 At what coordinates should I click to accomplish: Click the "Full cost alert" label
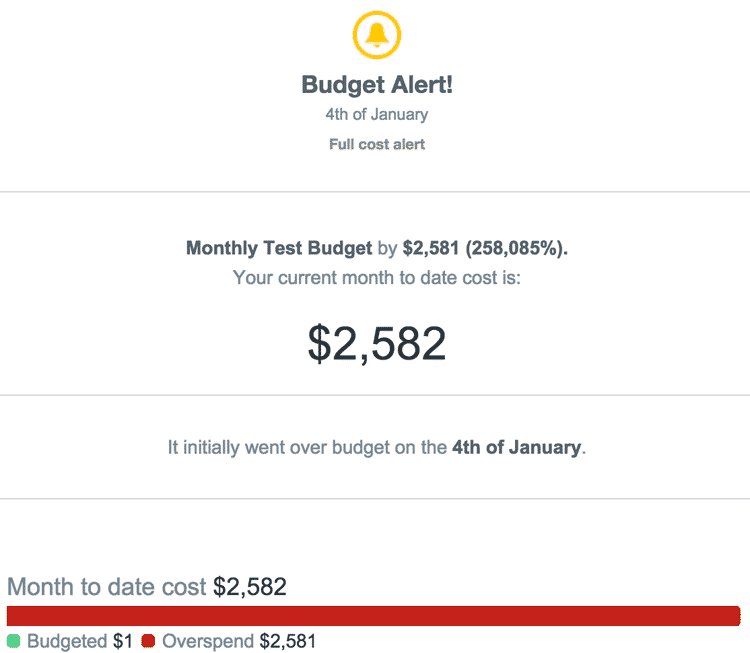pyautogui.click(x=377, y=144)
